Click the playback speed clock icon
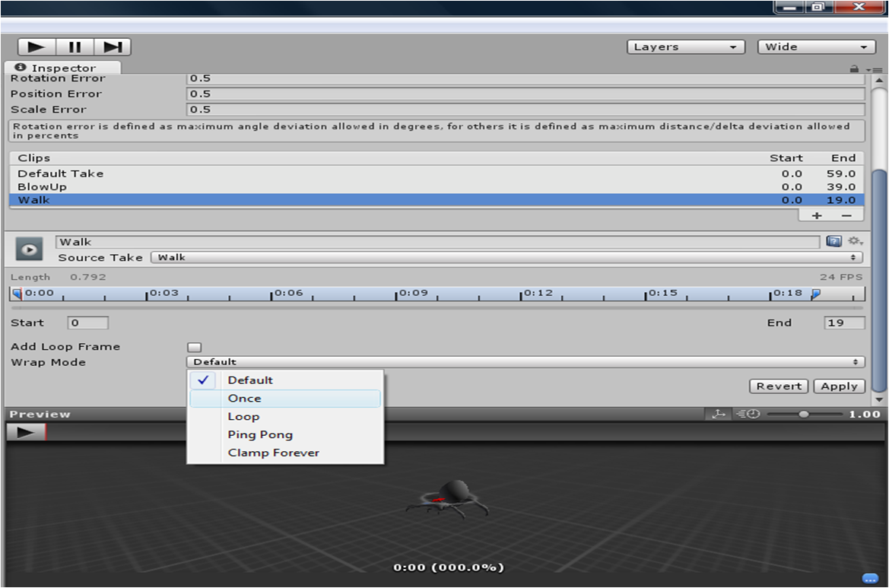The width and height of the screenshot is (889, 588). tap(748, 414)
